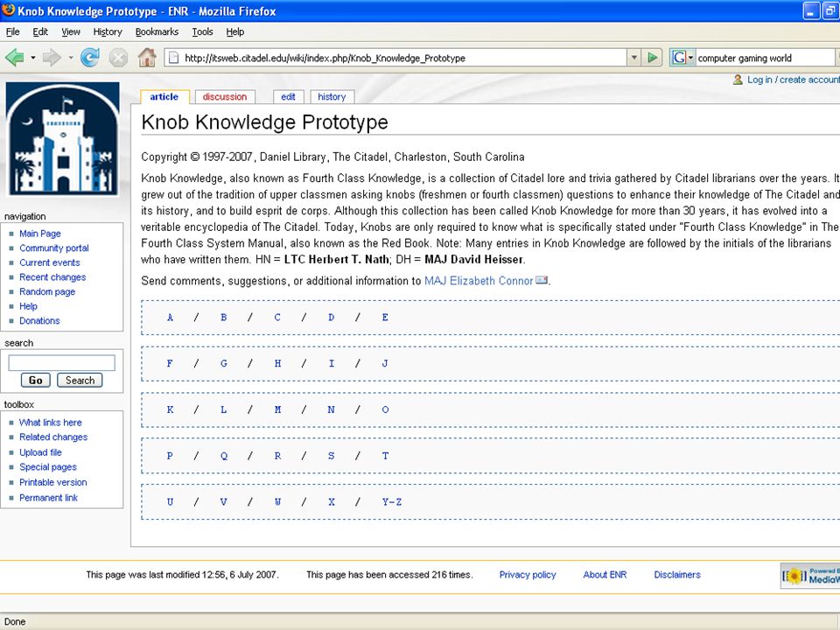Switch to the article tab
The image size is (840, 630).
click(164, 97)
